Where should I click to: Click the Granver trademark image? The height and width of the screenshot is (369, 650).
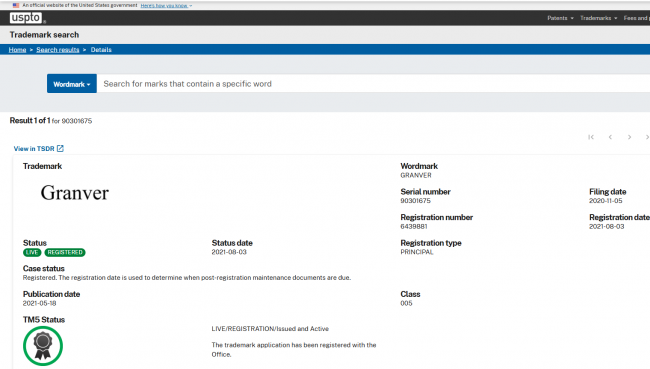tap(75, 193)
